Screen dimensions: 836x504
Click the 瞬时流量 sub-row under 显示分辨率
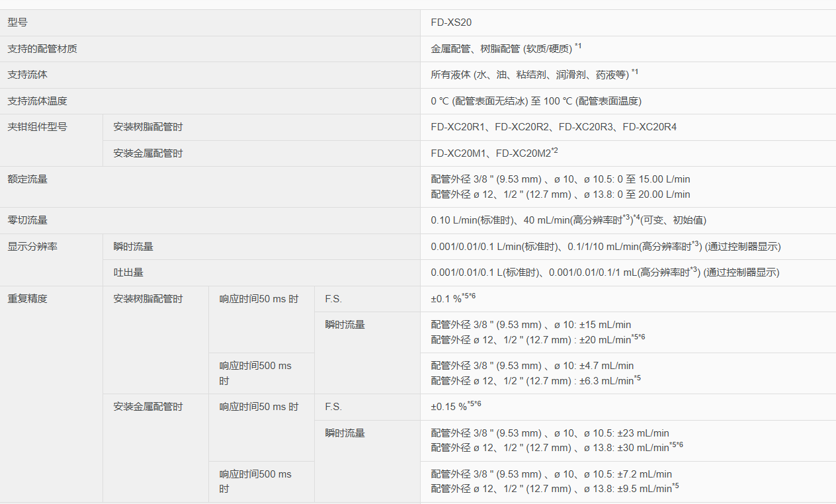click(133, 246)
